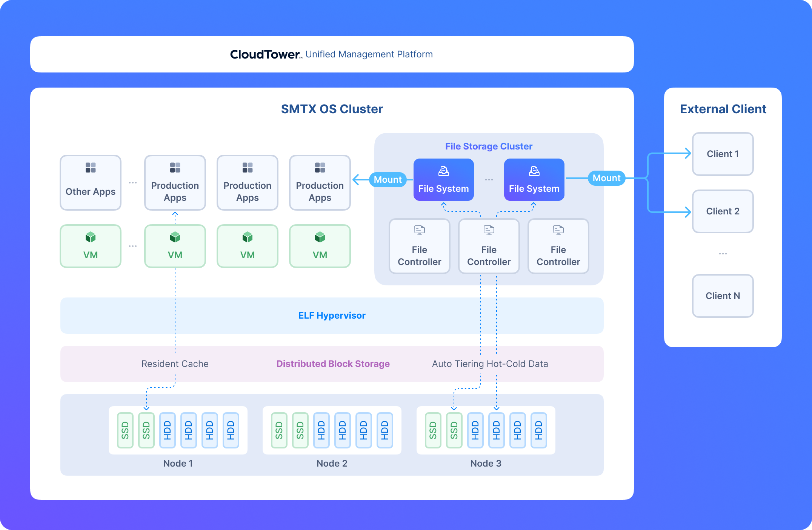This screenshot has width=812, height=530.
Task: Click the rightmost Production Apps grid icon
Action: (320, 168)
